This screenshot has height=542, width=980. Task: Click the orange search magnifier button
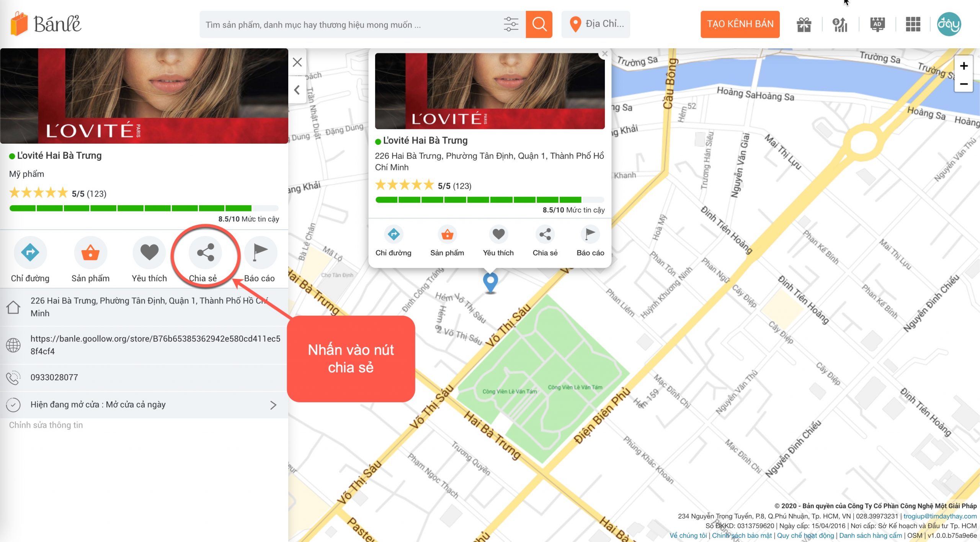(539, 24)
